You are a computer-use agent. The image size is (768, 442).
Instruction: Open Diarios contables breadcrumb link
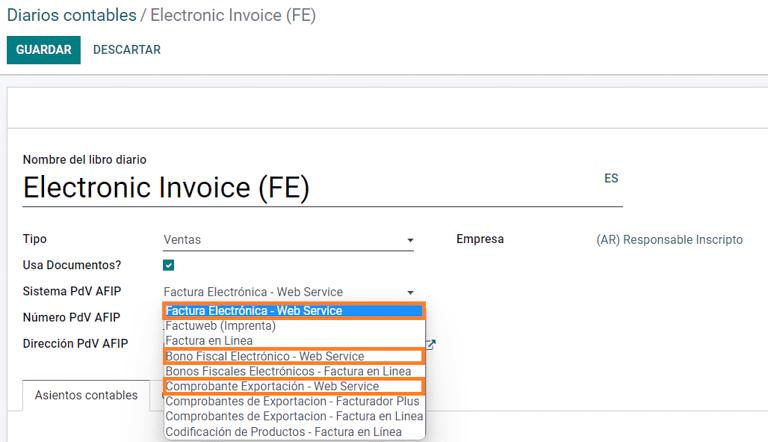tap(71, 16)
